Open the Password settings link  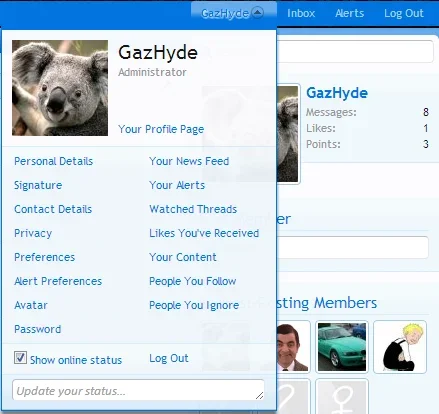coord(38,329)
